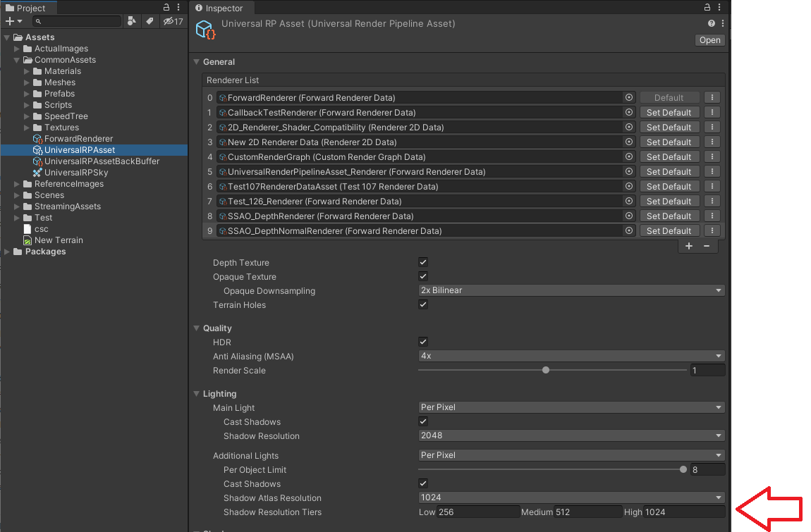Click the Per Object Limit slider handle

pos(683,469)
